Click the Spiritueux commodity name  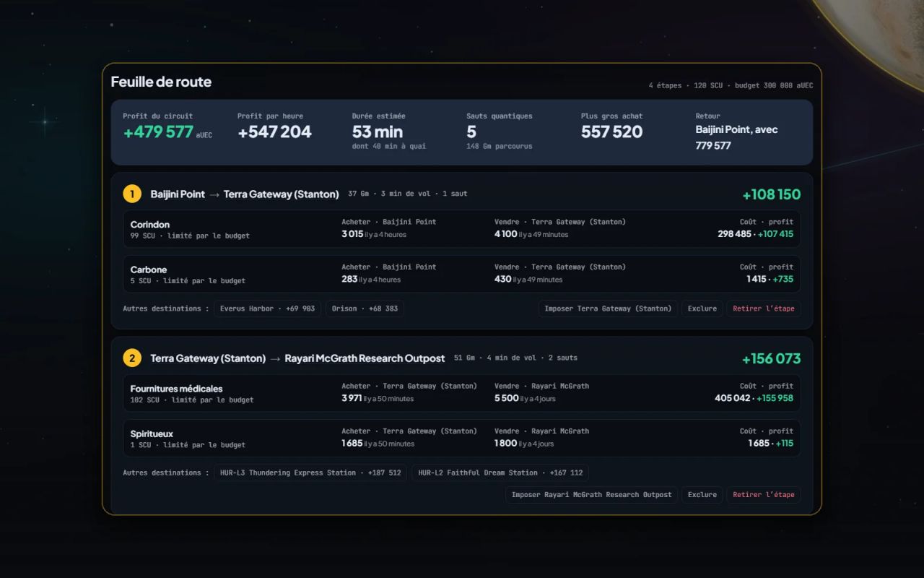(x=152, y=433)
